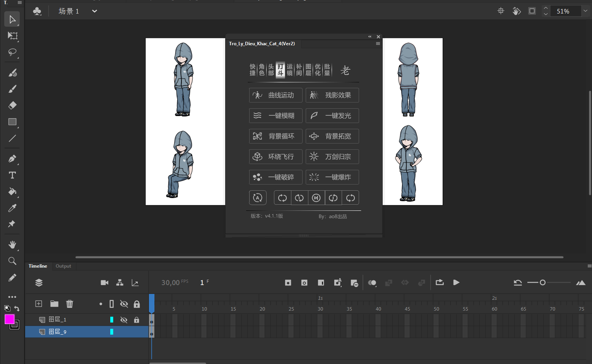
Task: Delete layer with trash icon
Action: click(70, 304)
